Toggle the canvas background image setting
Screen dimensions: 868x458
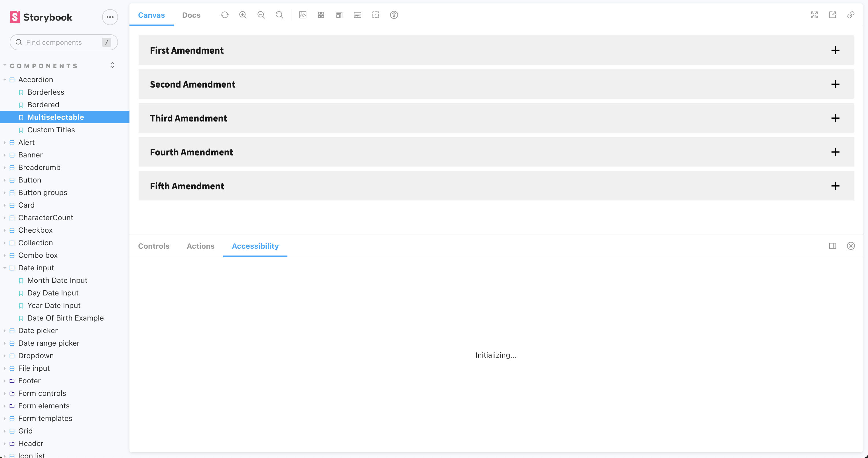click(x=303, y=15)
